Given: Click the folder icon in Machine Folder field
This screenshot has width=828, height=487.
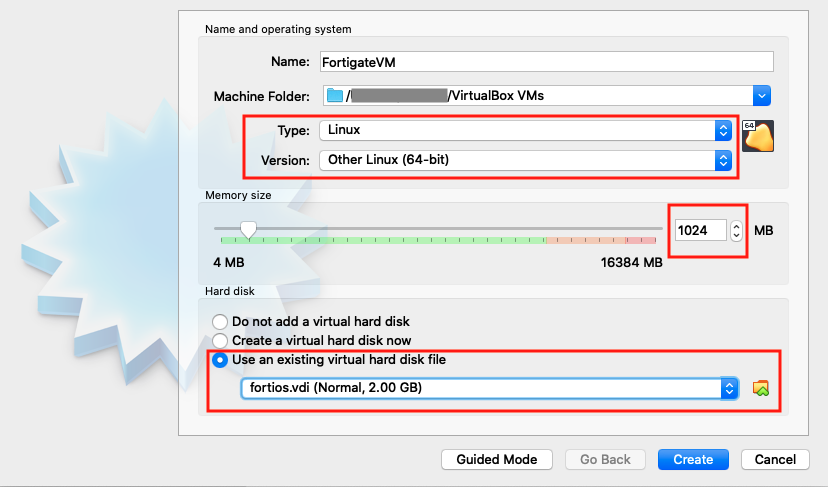Looking at the screenshot, I should click(x=334, y=96).
